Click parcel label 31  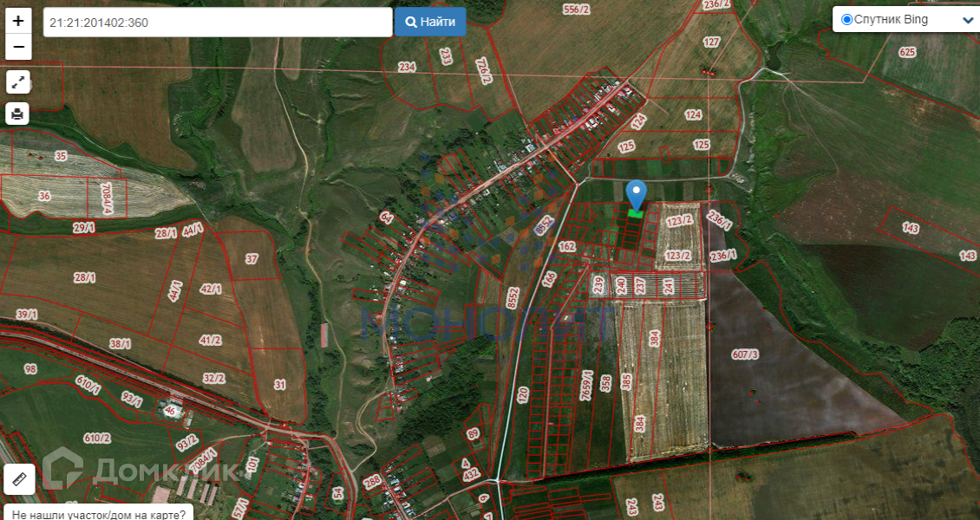coord(280,385)
